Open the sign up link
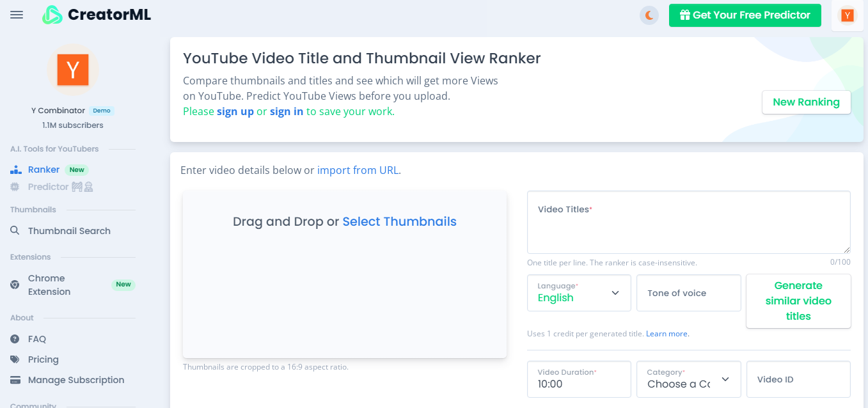The image size is (868, 408). click(x=235, y=111)
